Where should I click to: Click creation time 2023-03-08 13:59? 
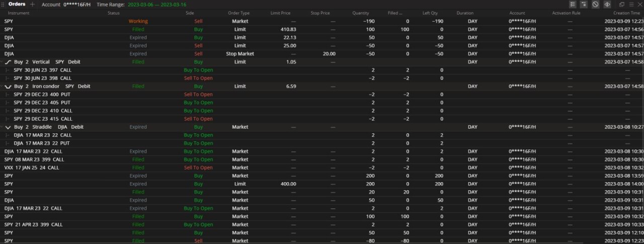(x=624, y=176)
